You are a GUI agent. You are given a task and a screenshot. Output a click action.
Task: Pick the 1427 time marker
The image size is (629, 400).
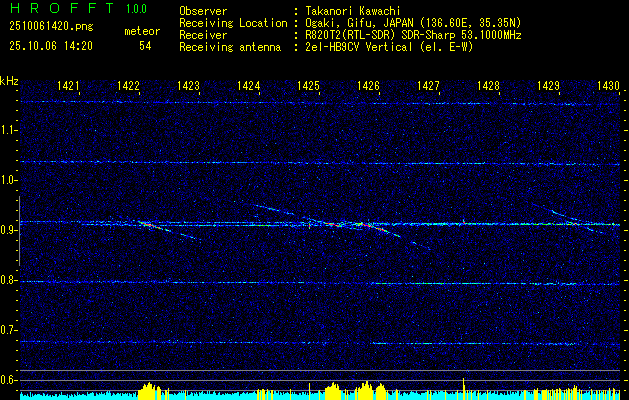pos(428,87)
